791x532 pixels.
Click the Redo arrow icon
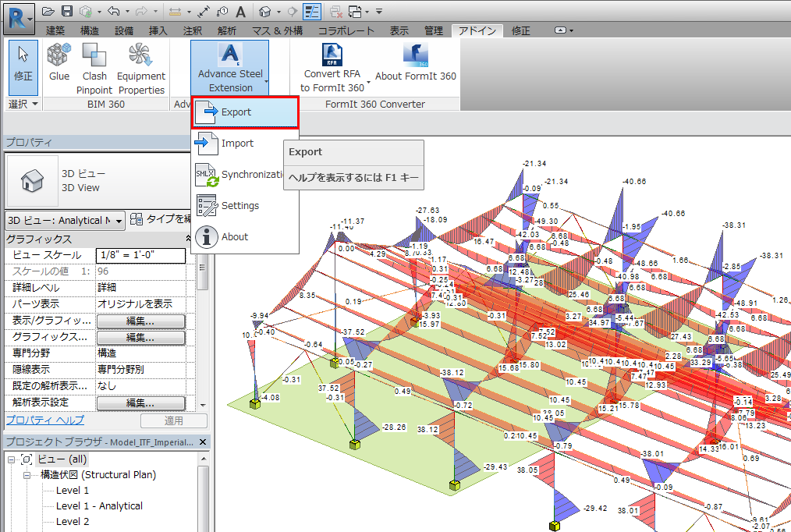pyautogui.click(x=142, y=11)
